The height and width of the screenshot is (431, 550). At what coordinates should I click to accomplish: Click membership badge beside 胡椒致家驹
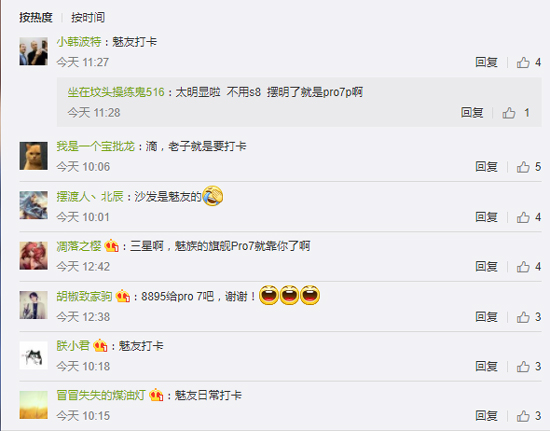[123, 296]
